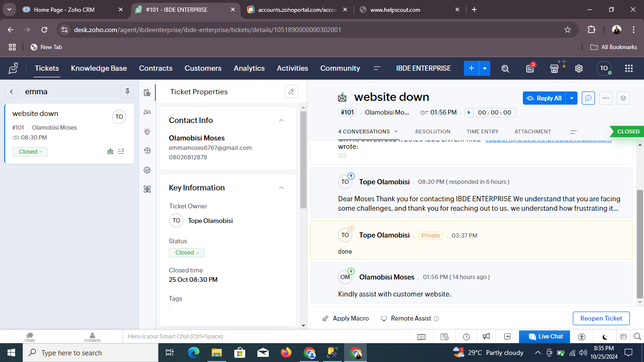Open the approvals checkmark sidebar icon
The height and width of the screenshot is (362, 644).
[x=147, y=170]
